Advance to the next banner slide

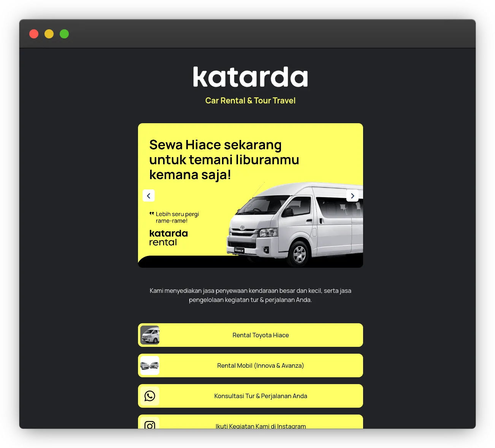click(x=352, y=196)
